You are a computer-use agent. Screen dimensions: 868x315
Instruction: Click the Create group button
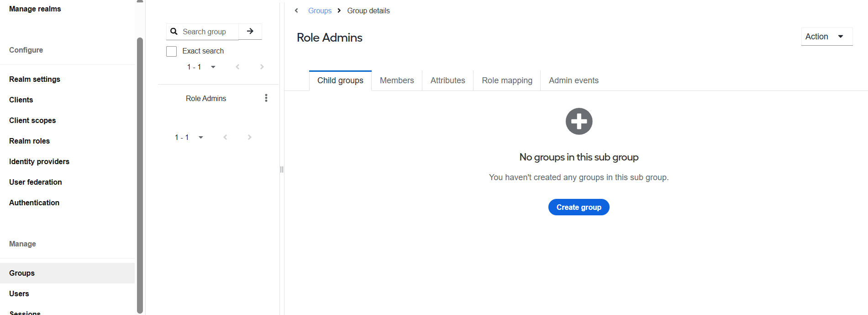[579, 207]
